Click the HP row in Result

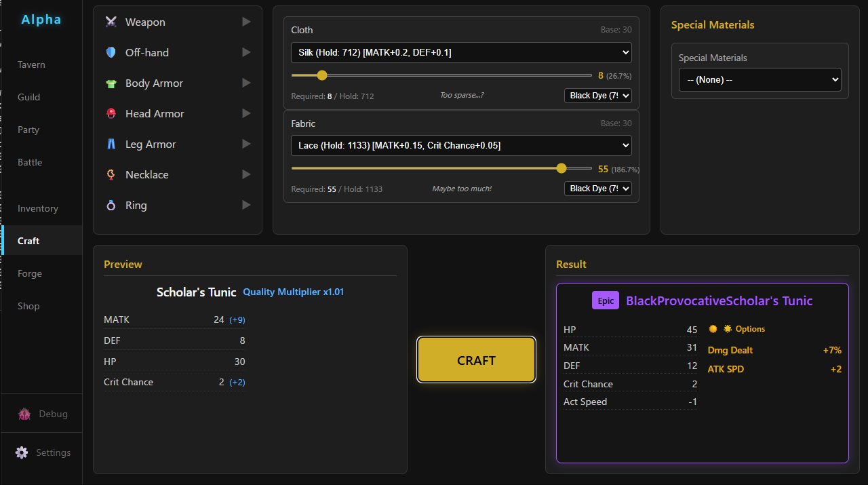coord(630,330)
